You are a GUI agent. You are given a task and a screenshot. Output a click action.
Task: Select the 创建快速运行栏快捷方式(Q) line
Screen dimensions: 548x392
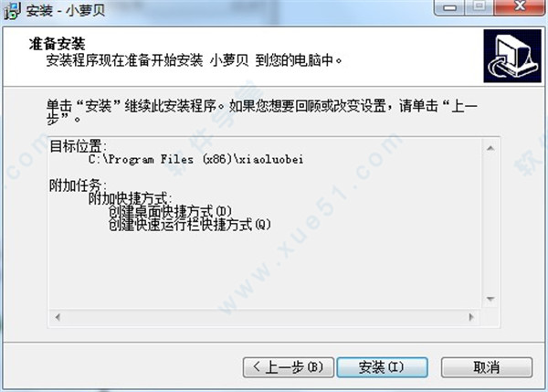coord(189,224)
